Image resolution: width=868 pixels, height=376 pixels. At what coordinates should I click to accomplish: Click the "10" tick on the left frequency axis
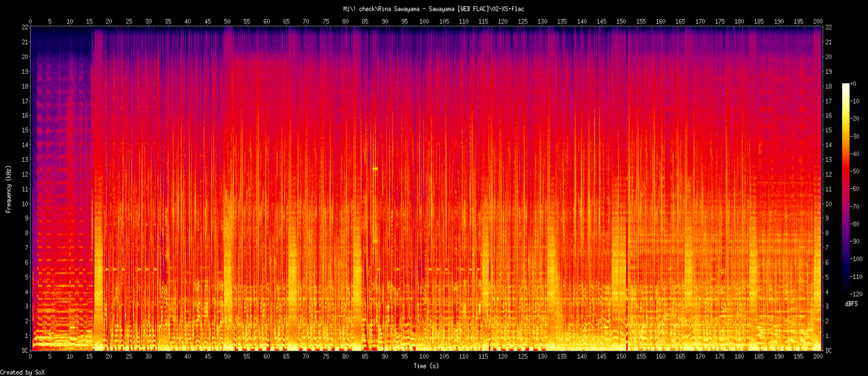(x=24, y=203)
